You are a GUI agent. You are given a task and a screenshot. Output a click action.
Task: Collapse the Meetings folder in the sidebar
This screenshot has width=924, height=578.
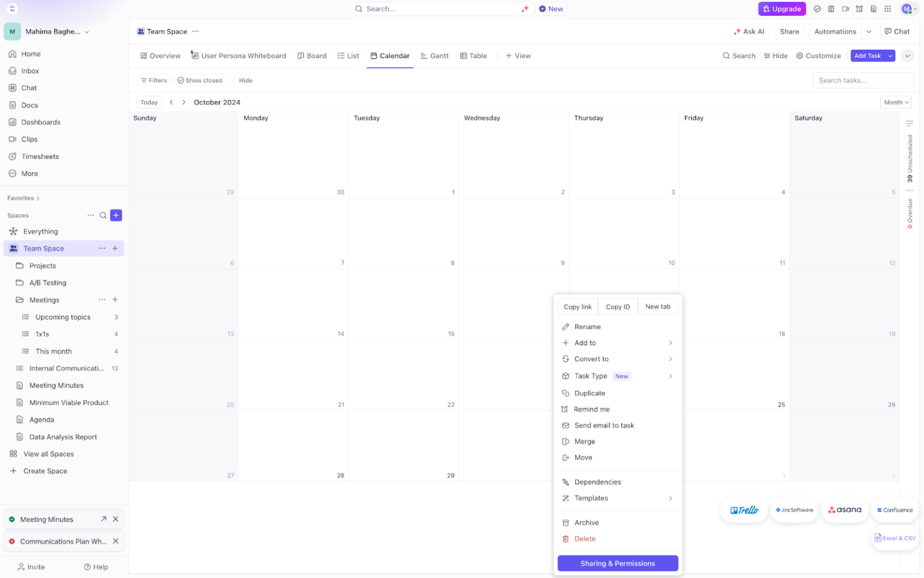[19, 299]
